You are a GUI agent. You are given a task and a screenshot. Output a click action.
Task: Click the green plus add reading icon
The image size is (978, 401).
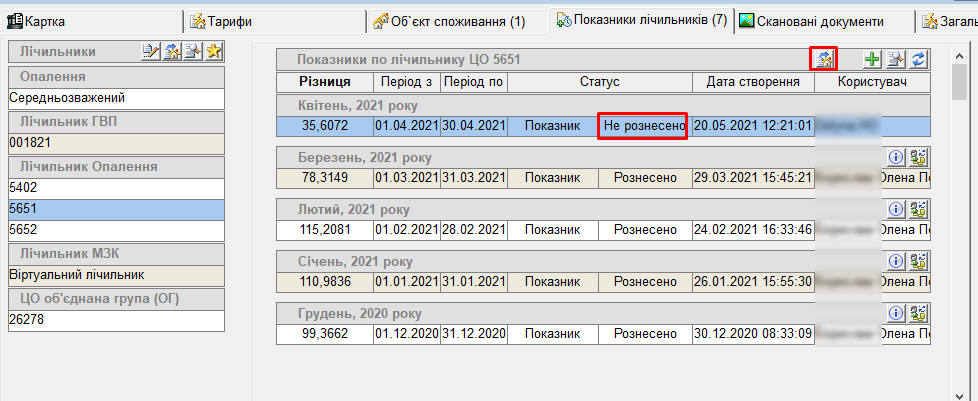pos(872,59)
